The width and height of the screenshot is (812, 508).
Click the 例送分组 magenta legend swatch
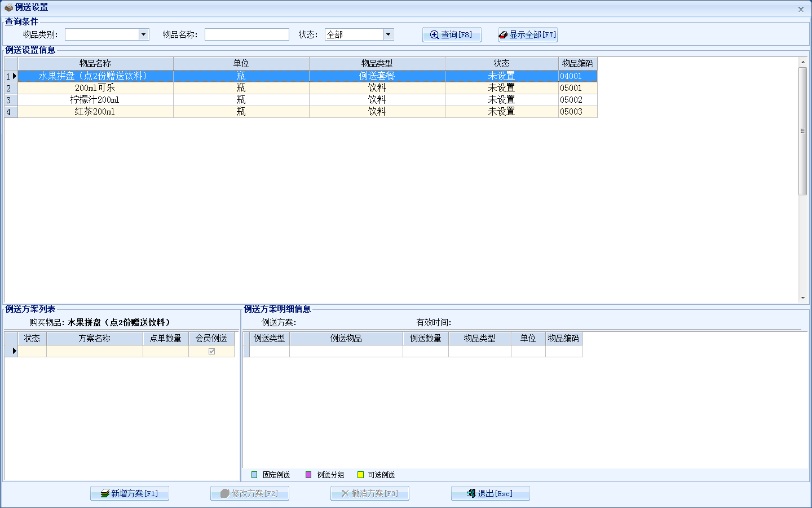pyautogui.click(x=308, y=475)
